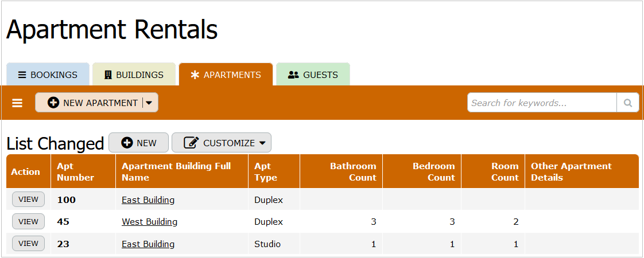Screen dimensions: 644x258
Task: View apartment number 100
Action: point(28,200)
